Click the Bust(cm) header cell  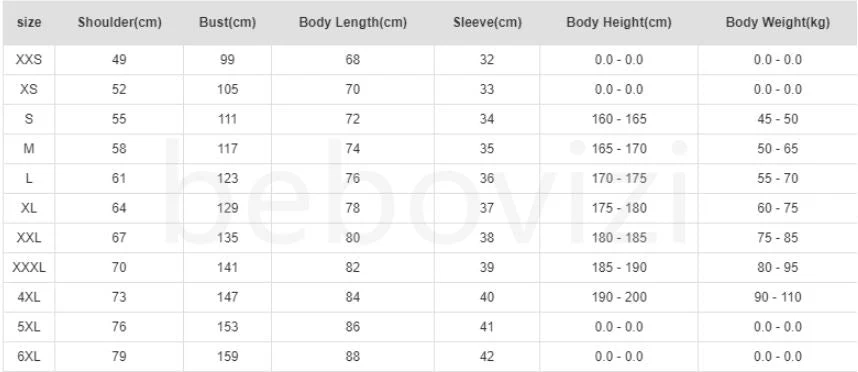click(x=227, y=23)
